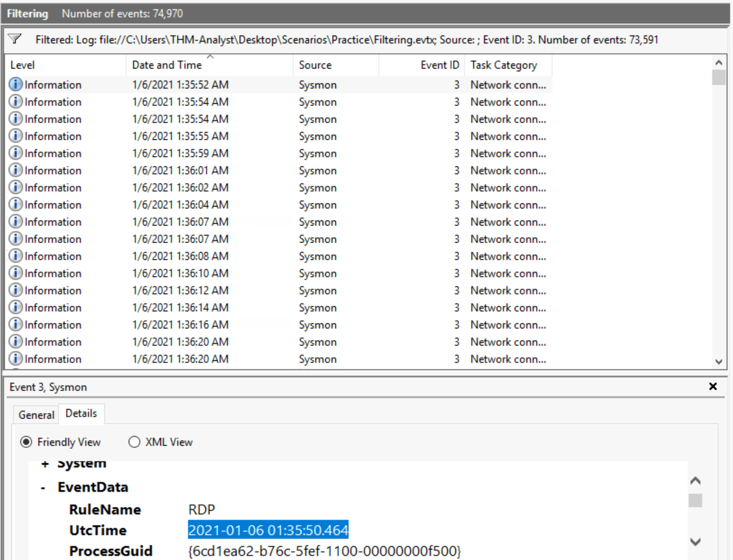This screenshot has width=733, height=560.
Task: Select XML View radio button
Action: click(x=134, y=442)
